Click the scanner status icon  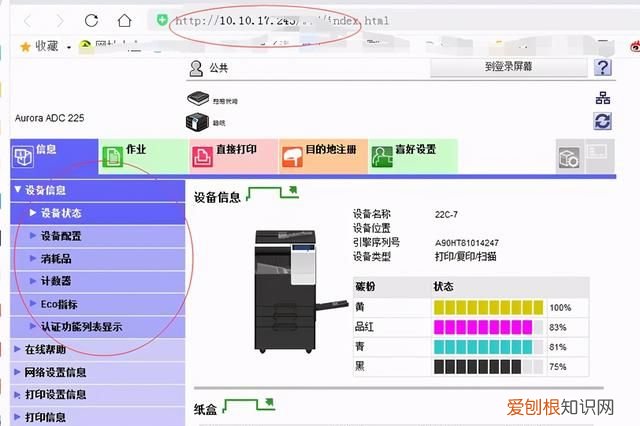point(198,98)
